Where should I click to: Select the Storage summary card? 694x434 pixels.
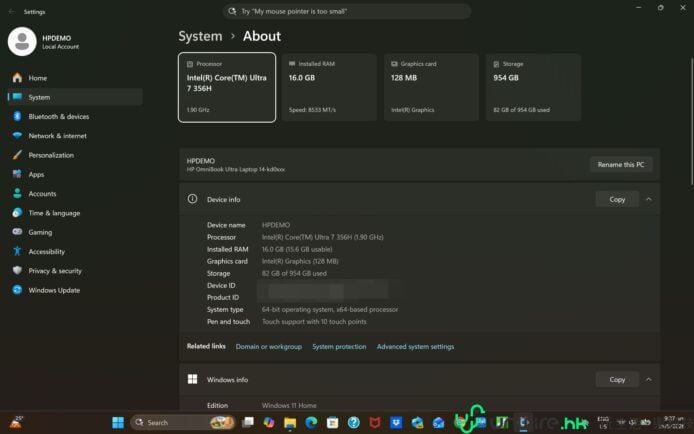(x=533, y=87)
